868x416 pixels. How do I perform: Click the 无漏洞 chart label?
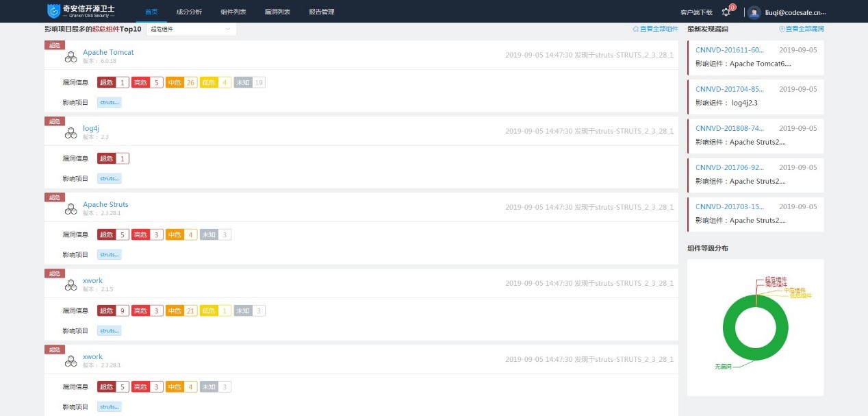(723, 367)
